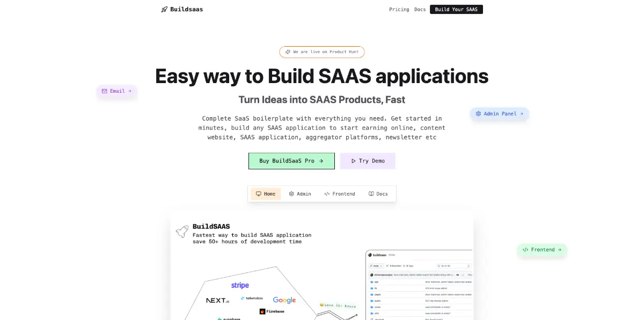This screenshot has width=644, height=320.
Task: Switch to the Frontend tab
Action: click(340, 194)
